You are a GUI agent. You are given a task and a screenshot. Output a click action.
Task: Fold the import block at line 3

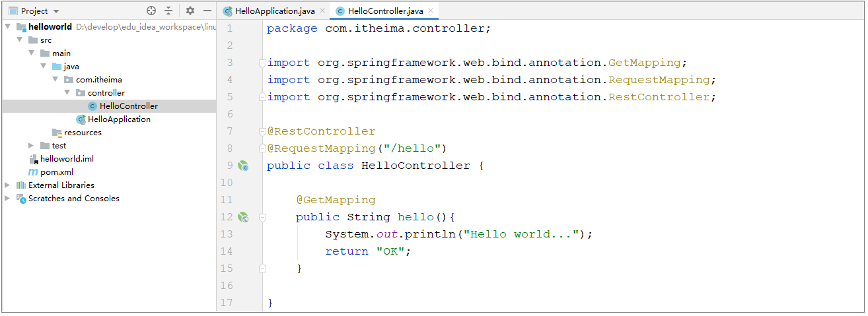(262, 63)
